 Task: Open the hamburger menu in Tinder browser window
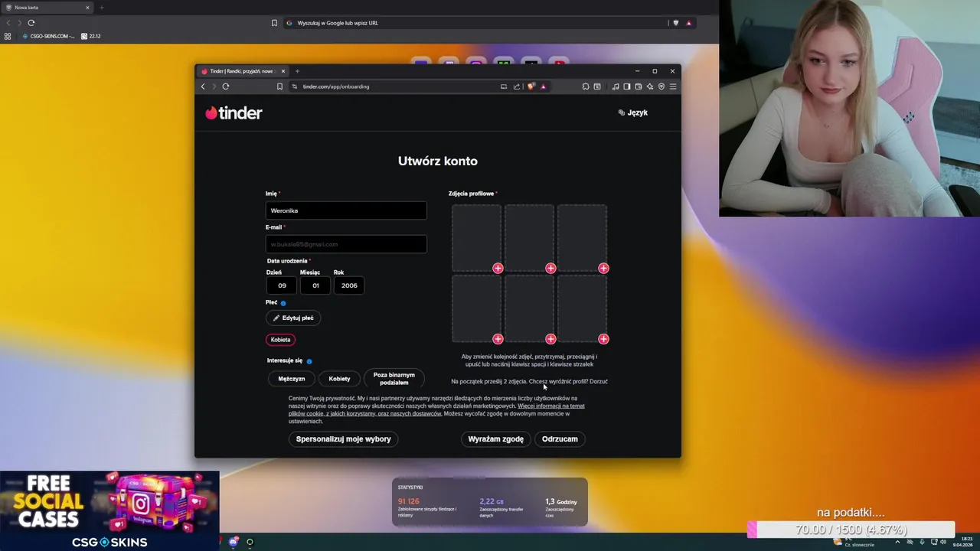(673, 86)
